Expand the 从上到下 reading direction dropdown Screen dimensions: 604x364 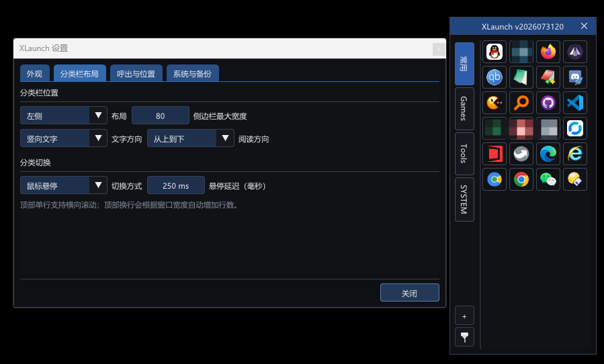click(x=190, y=138)
